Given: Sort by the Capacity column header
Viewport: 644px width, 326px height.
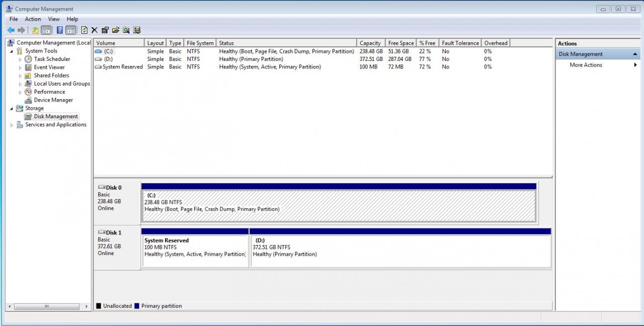Looking at the screenshot, I should coord(371,43).
